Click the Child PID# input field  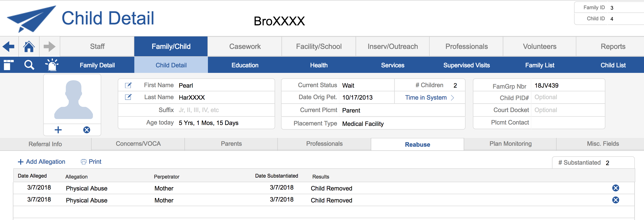point(567,97)
